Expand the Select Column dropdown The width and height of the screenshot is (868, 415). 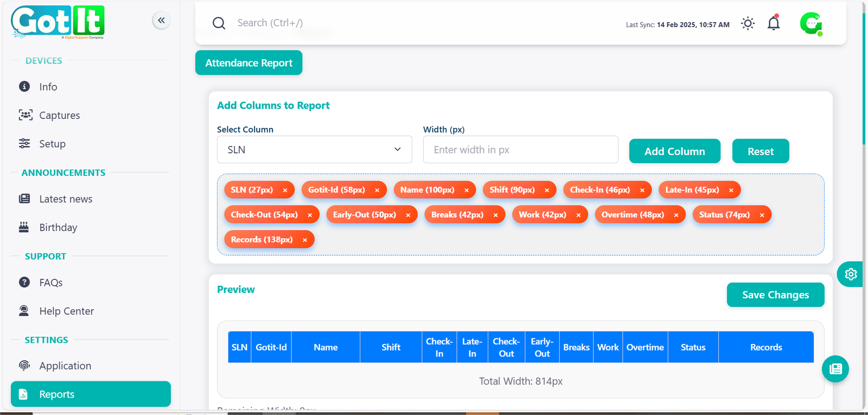tap(314, 150)
